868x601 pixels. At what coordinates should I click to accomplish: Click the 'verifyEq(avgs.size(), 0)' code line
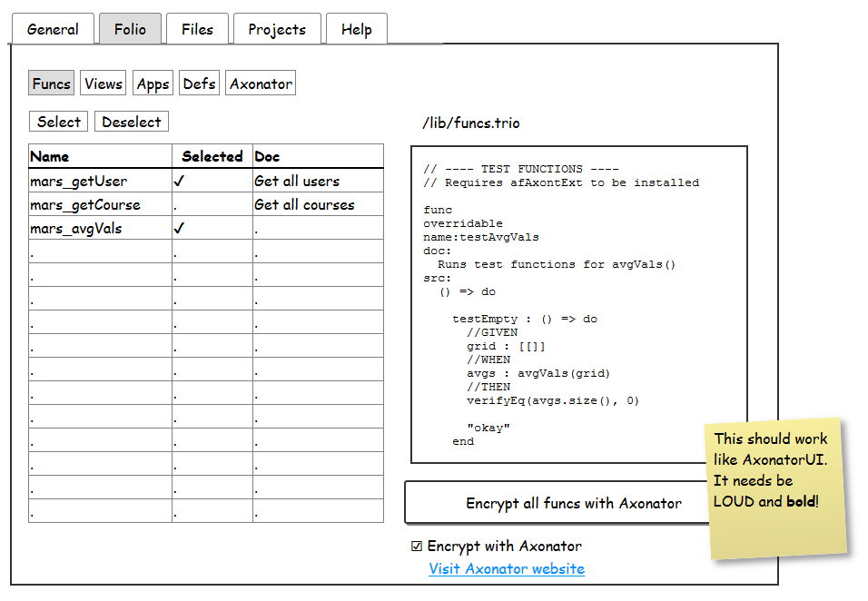click(552, 400)
